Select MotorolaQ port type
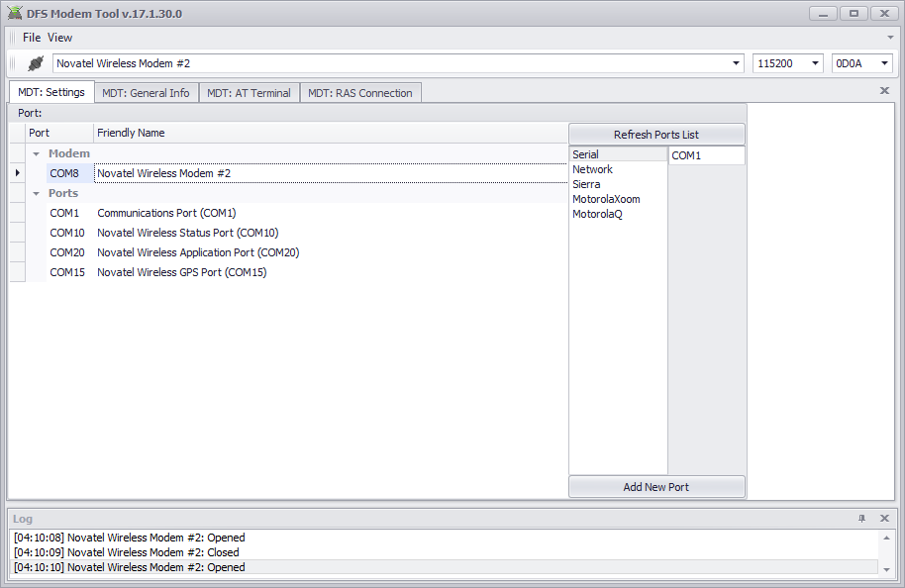The image size is (905, 588). pyautogui.click(x=618, y=214)
